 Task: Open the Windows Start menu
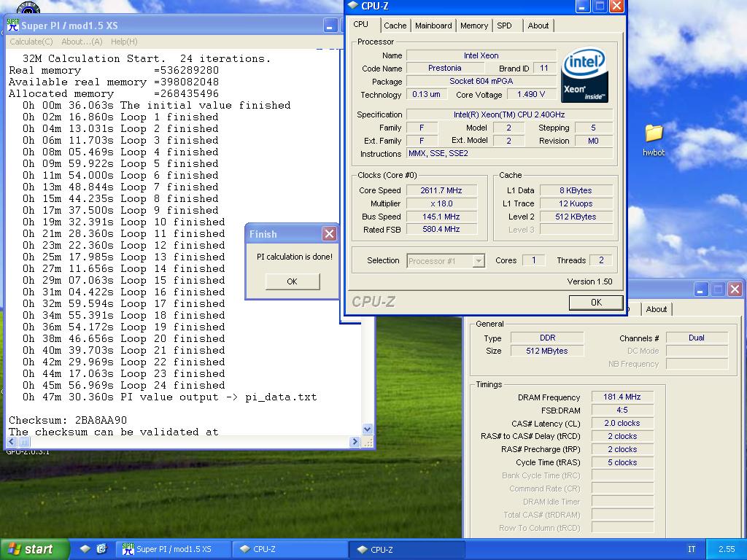pyautogui.click(x=34, y=549)
